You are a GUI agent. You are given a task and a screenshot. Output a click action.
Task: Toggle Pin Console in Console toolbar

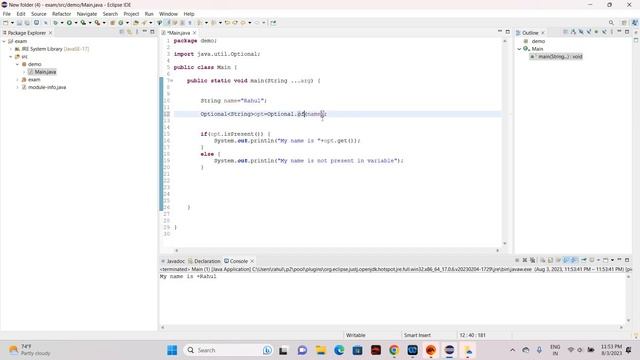(584, 260)
